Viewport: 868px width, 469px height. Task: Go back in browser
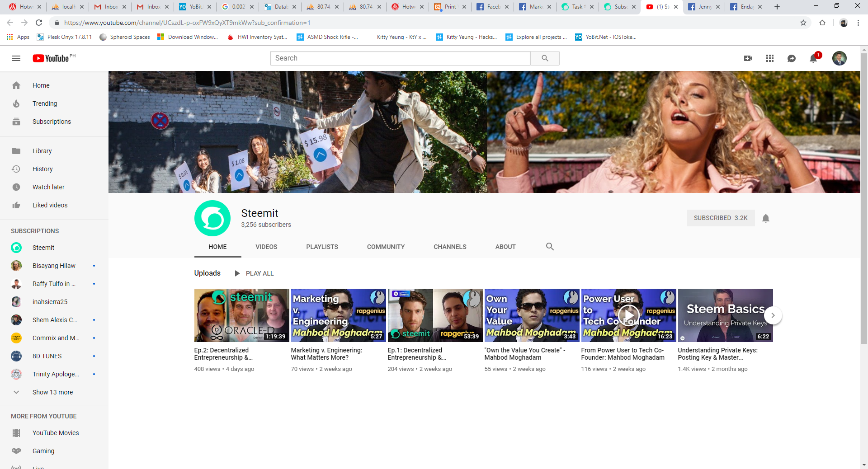pyautogui.click(x=10, y=23)
